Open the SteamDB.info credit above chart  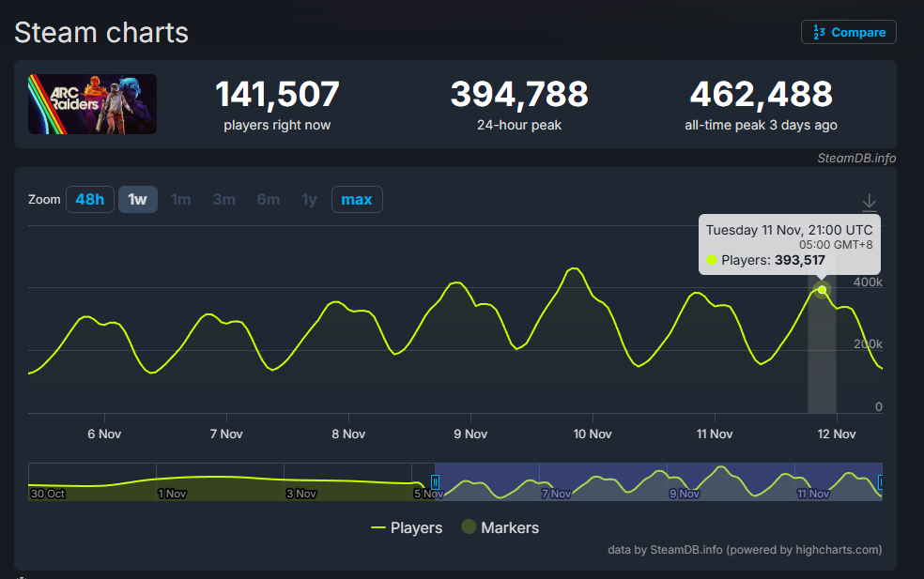pos(855,158)
